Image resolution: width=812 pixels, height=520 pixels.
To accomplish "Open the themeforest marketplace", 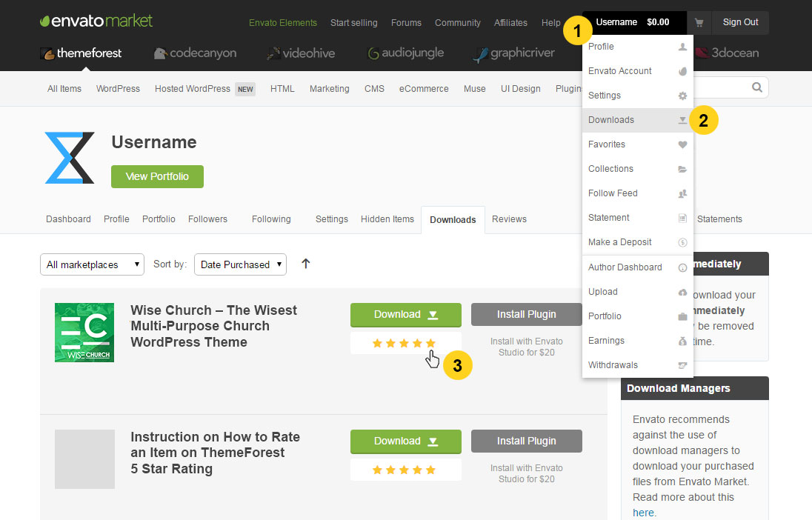I will [x=81, y=53].
